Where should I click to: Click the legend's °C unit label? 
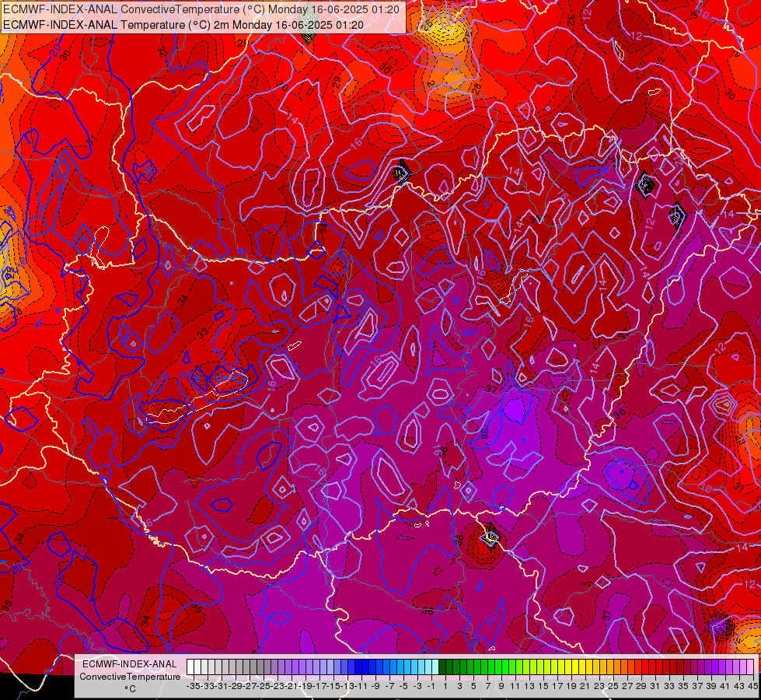pyautogui.click(x=130, y=689)
